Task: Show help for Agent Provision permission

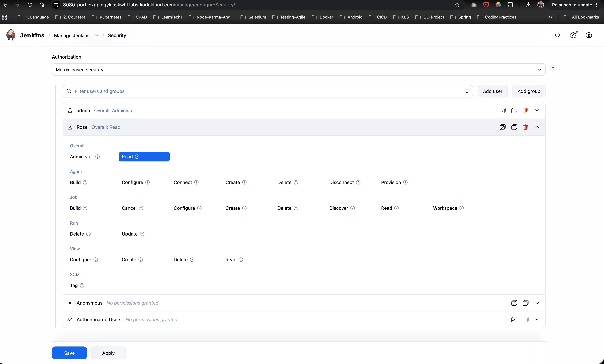Action: [x=405, y=183]
